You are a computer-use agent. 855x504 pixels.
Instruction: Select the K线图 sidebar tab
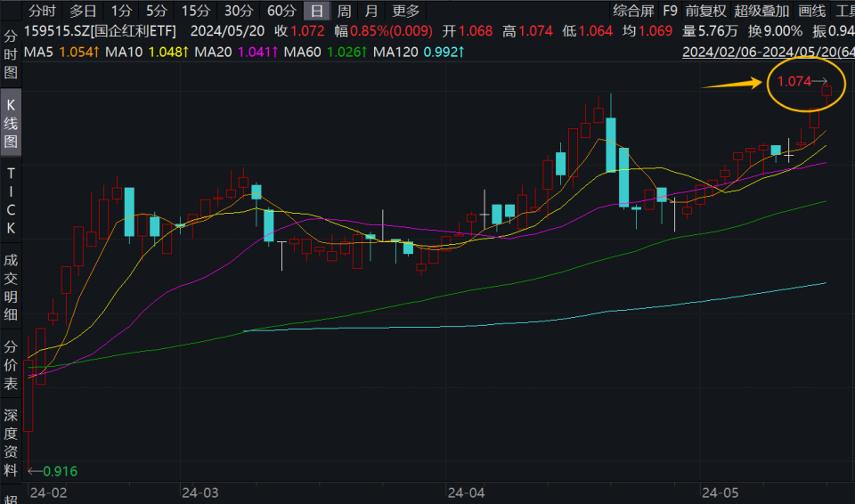pos(11,123)
